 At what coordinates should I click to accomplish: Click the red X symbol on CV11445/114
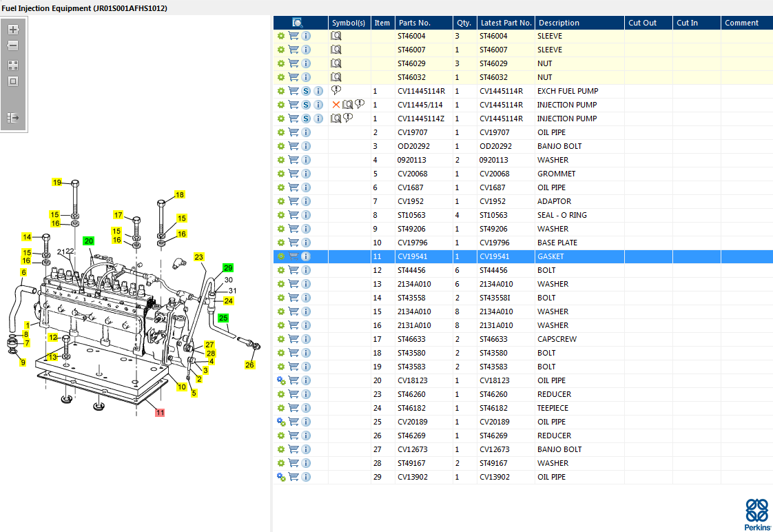tap(336, 105)
